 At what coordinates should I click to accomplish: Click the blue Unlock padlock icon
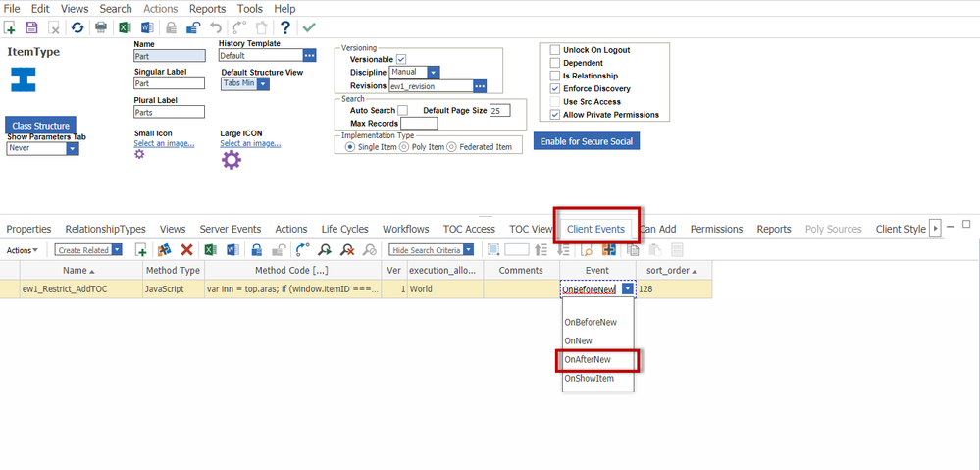[193, 28]
